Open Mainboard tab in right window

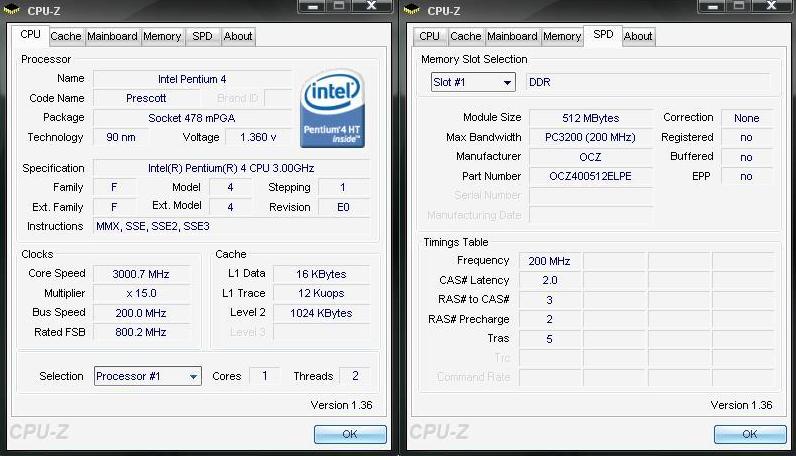512,37
